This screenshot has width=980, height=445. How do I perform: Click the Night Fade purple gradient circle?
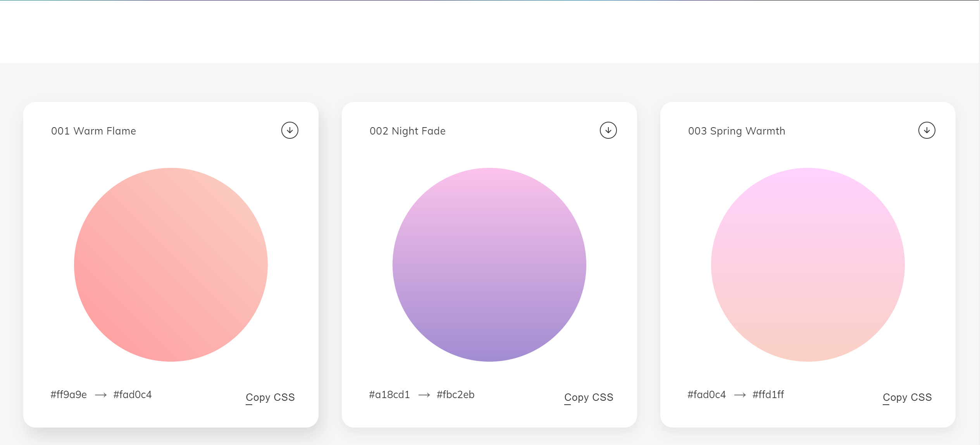(x=489, y=265)
